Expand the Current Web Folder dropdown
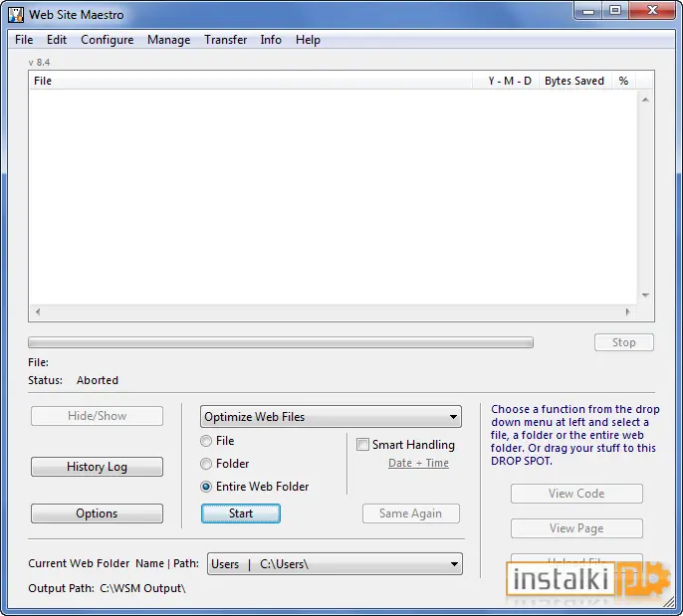The height and width of the screenshot is (616, 683). point(335,564)
